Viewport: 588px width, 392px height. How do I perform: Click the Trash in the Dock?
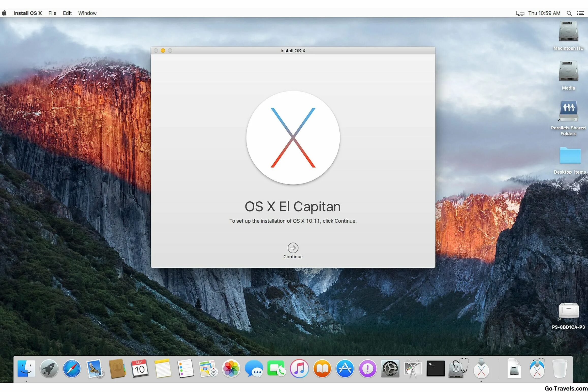tap(560, 369)
